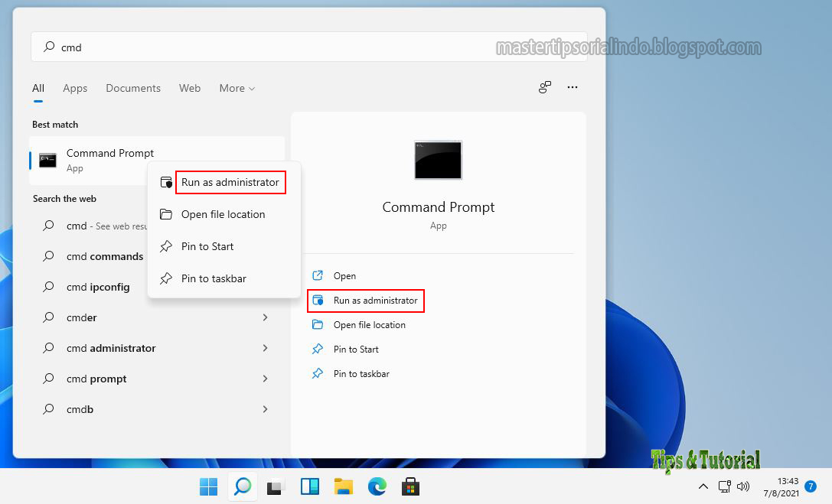The height and width of the screenshot is (504, 832).
Task: Open the volume icon in the system tray
Action: (743, 486)
